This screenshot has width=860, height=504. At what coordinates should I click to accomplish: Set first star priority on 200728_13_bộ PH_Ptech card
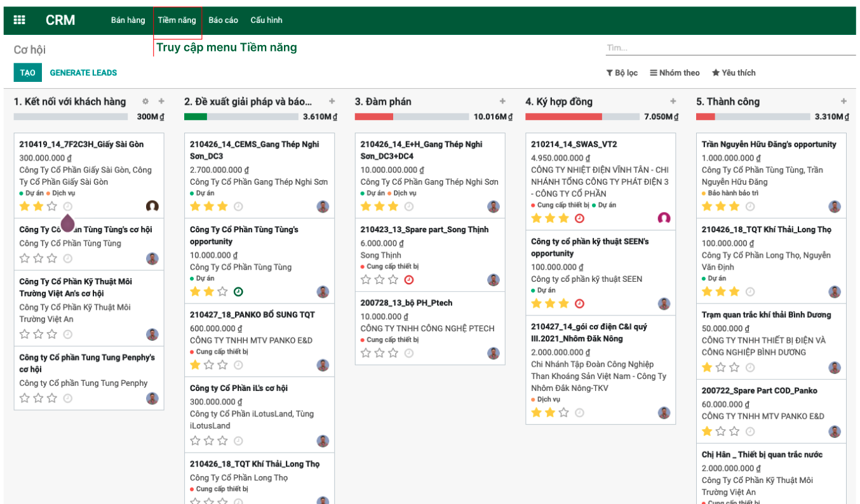tap(366, 353)
